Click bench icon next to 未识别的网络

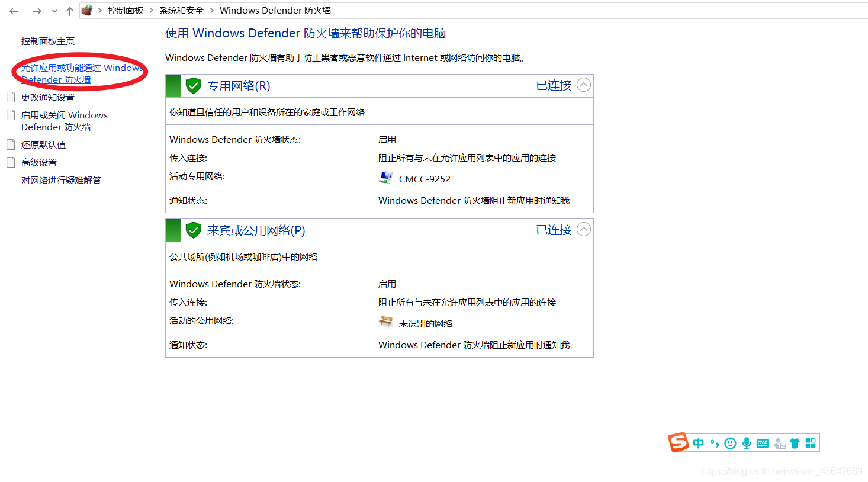coord(385,322)
